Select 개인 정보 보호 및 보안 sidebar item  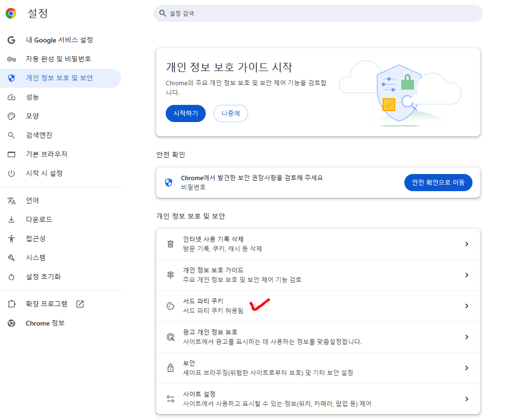click(60, 78)
